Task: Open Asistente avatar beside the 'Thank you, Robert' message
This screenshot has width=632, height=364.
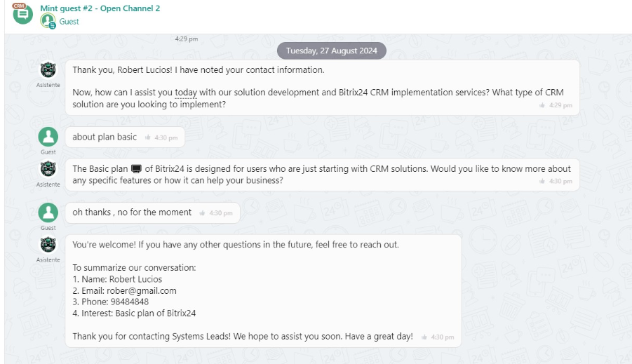Action: pos(48,70)
